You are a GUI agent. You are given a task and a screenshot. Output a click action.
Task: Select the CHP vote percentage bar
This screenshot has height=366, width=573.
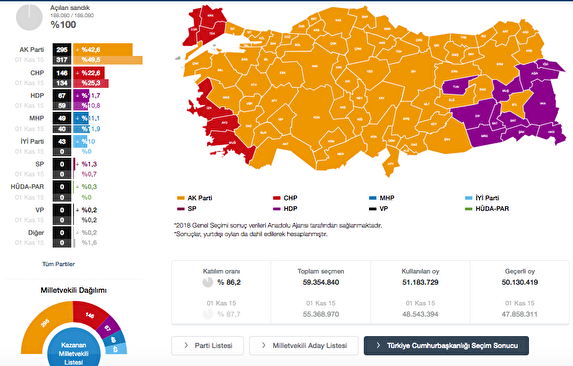coord(89,73)
